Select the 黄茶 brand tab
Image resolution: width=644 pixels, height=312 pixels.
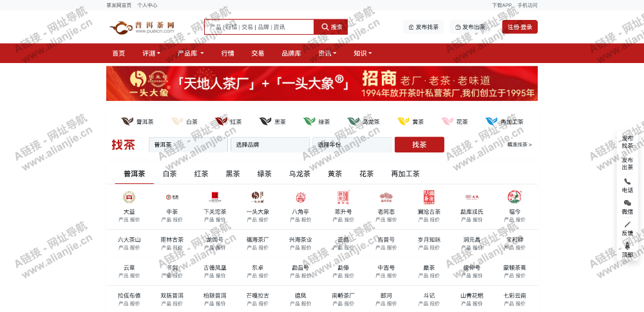pyautogui.click(x=335, y=174)
